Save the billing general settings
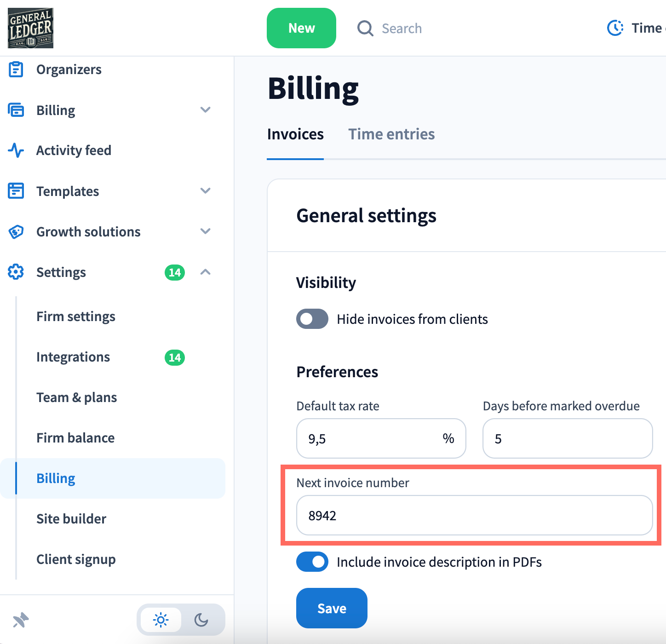 (332, 608)
